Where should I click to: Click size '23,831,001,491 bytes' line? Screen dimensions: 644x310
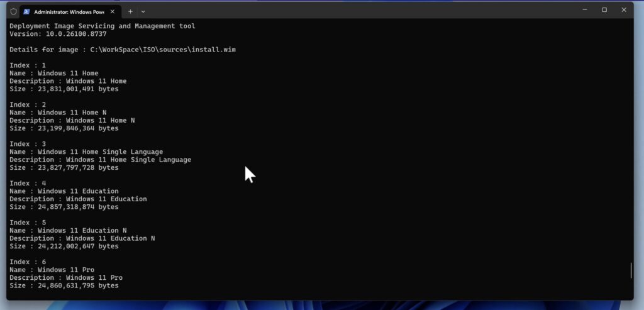pyautogui.click(x=64, y=89)
